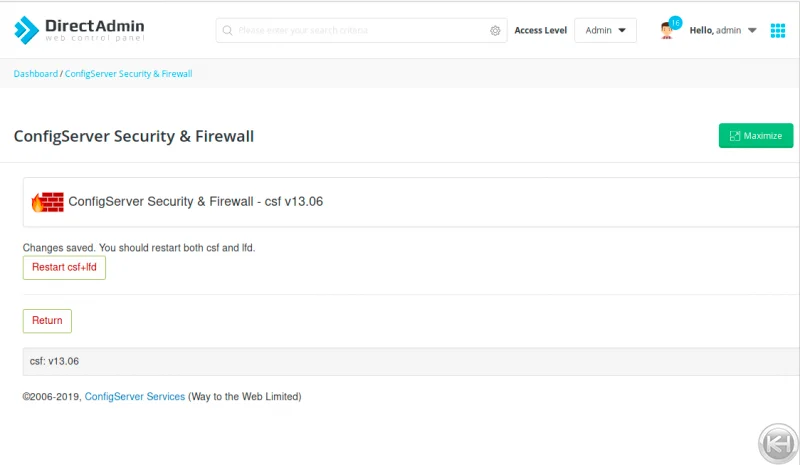Click the firewall brick wall icon
The height and width of the screenshot is (465, 800).
47,202
